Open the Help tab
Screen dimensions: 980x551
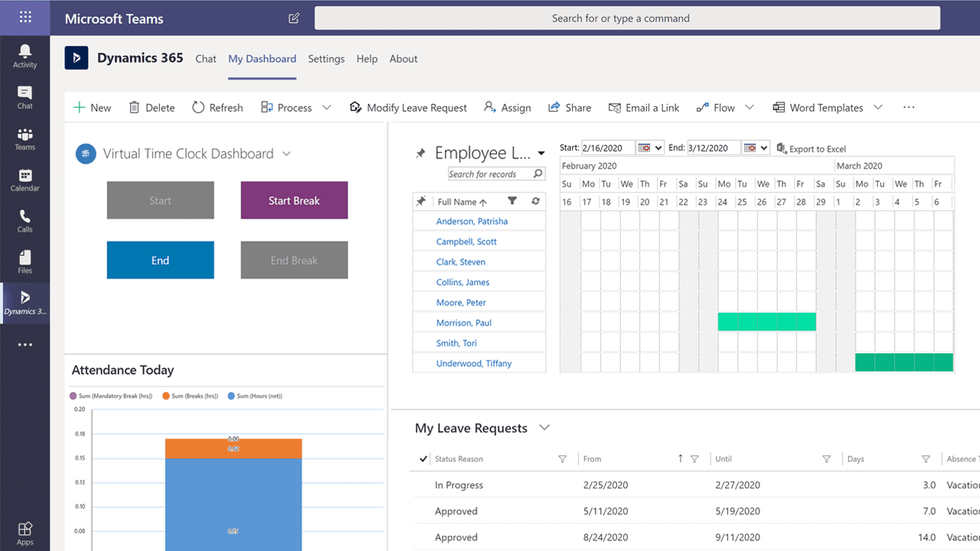coord(367,59)
